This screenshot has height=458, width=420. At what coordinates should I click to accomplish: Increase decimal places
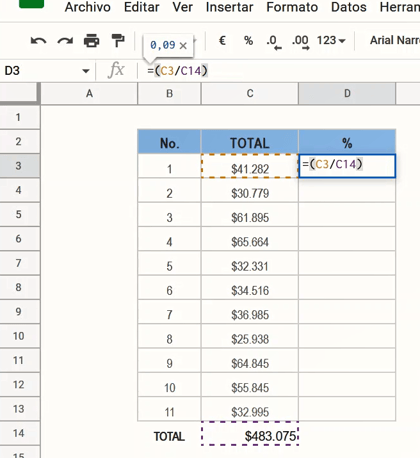(x=301, y=42)
